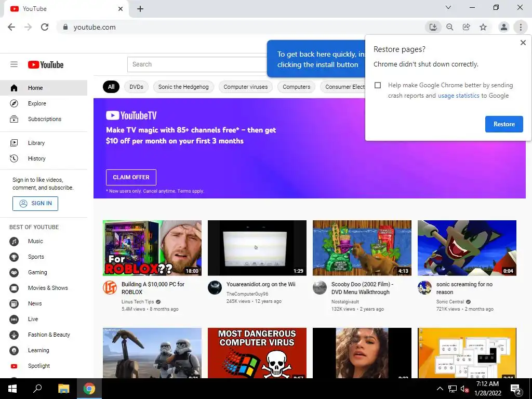Open Gaming under Best of YouTube
This screenshot has width=532, height=399.
pos(44,272)
